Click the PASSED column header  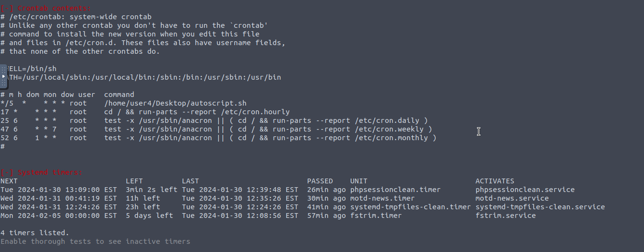click(320, 181)
